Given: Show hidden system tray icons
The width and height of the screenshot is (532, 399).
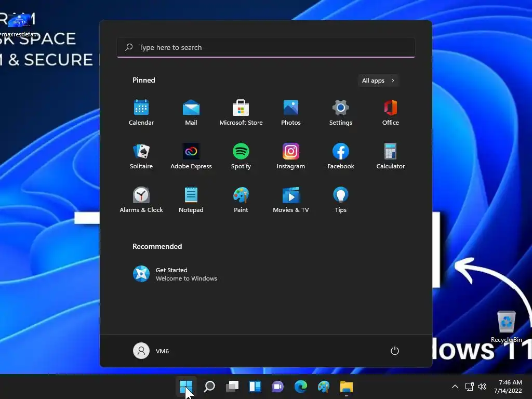Looking at the screenshot, I should [455, 387].
